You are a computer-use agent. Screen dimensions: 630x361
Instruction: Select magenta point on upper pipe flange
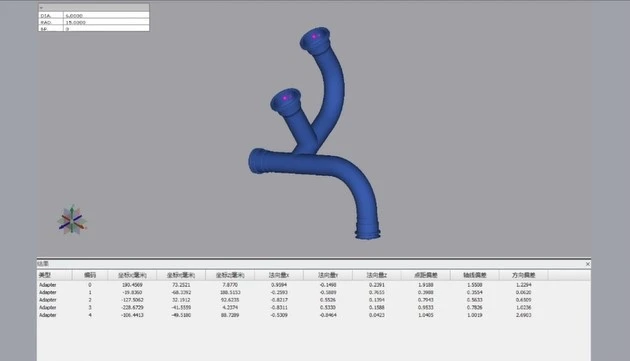315,36
